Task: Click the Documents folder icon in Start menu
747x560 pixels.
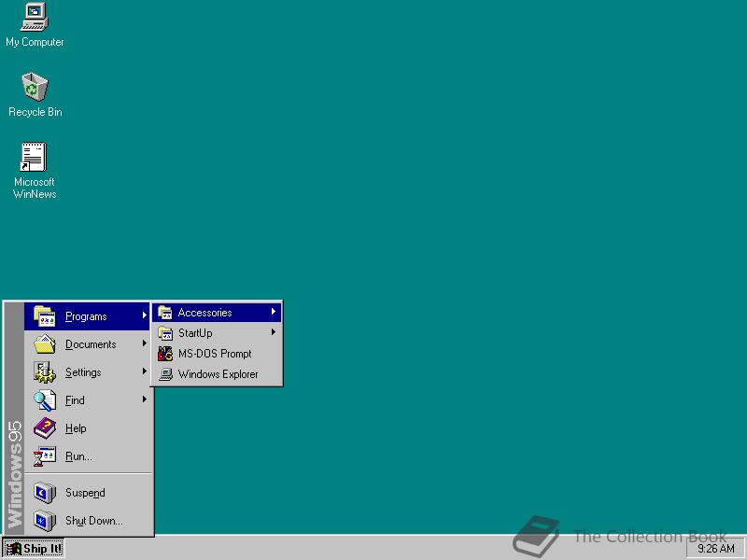Action: point(44,344)
